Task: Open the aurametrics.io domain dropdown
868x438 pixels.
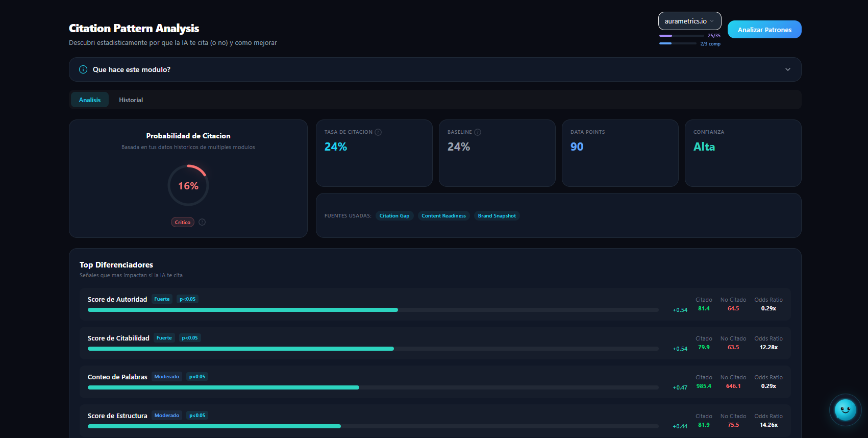Action: pyautogui.click(x=689, y=21)
